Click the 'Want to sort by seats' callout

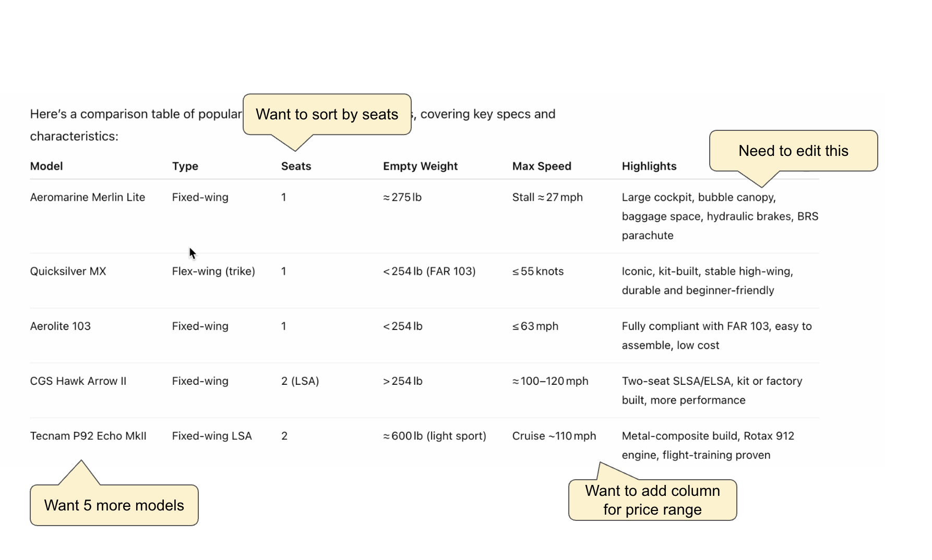coord(327,115)
